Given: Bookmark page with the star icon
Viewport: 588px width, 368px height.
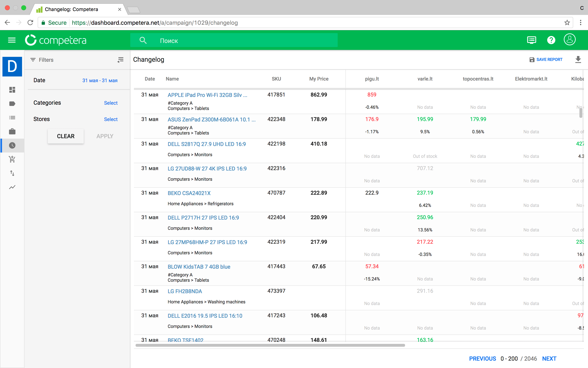Looking at the screenshot, I should (567, 23).
